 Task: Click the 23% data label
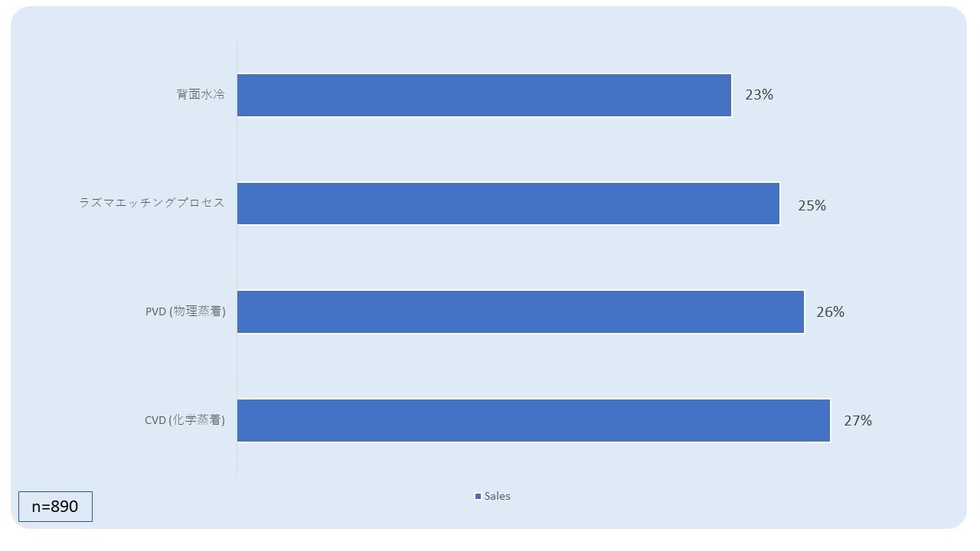click(x=759, y=95)
